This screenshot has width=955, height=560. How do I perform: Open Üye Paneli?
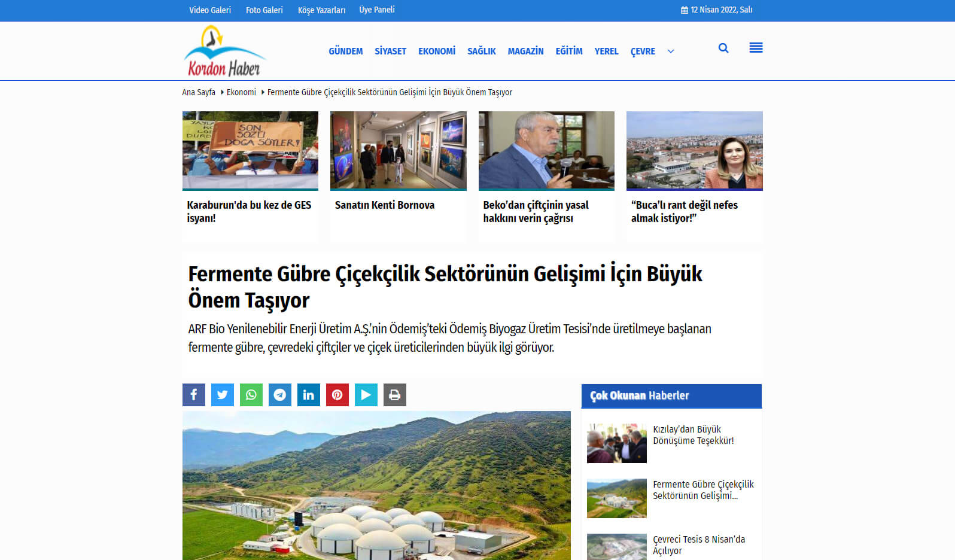tap(377, 10)
